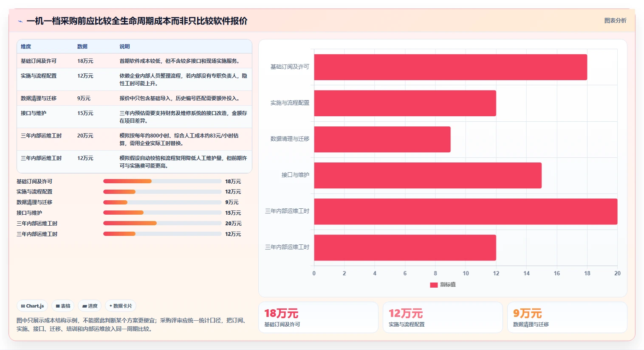Click the 9万元 数据清理与迁移 summary card

point(567,317)
